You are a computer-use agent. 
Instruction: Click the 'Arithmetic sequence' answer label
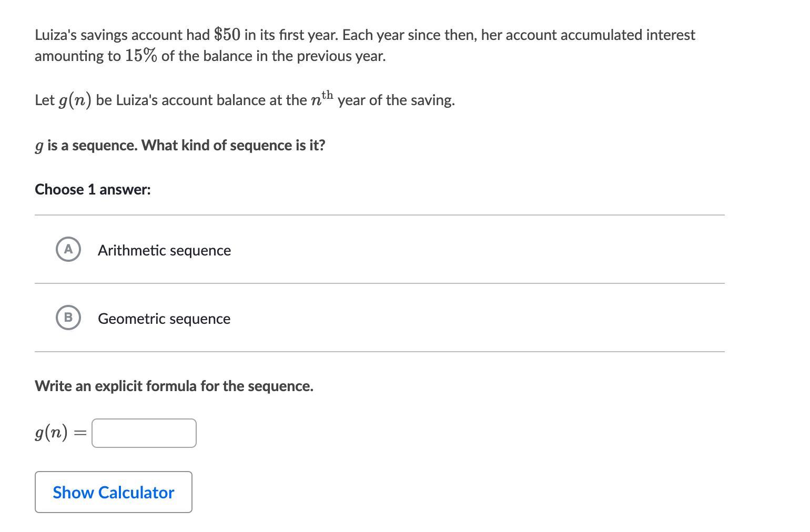164,250
